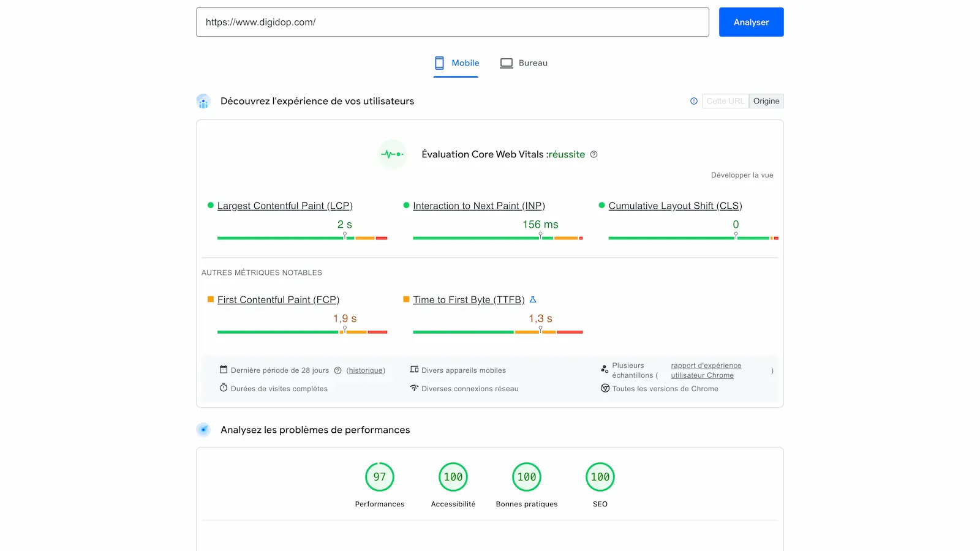980x551 pixels.
Task: Click the Découvrez l'expérience de vos utilisateurs heading
Action: pyautogui.click(x=317, y=101)
